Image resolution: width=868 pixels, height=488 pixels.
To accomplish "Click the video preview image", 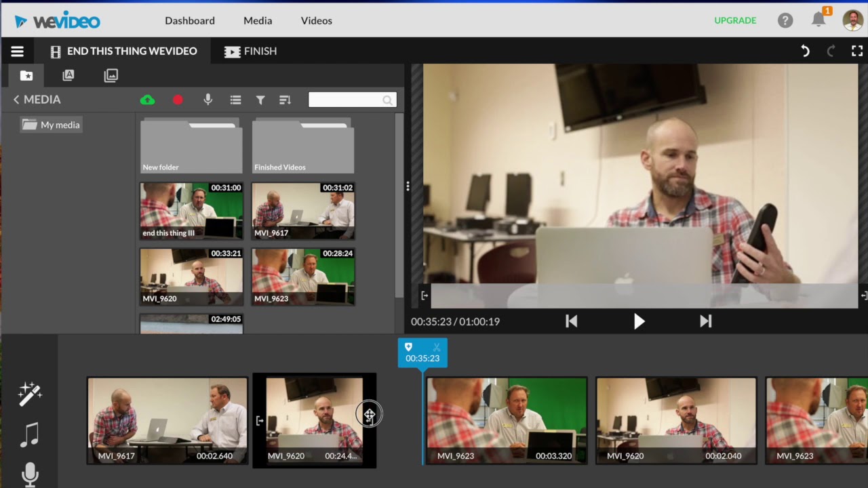I will (x=640, y=186).
